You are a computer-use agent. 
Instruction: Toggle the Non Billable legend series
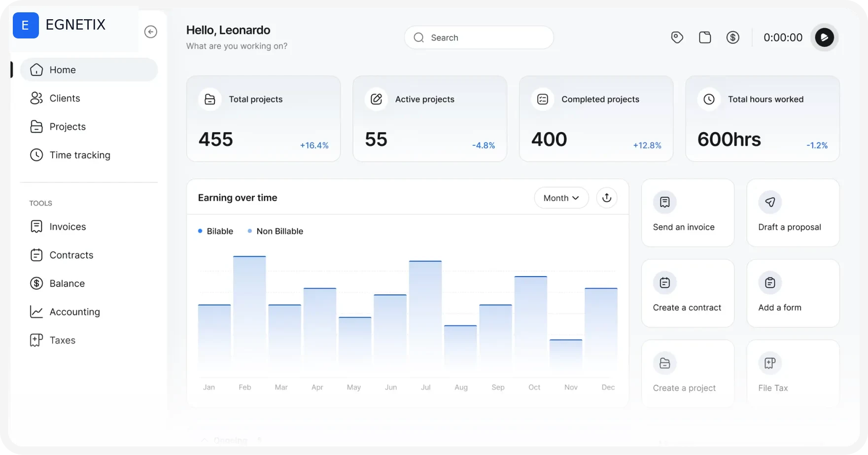[x=275, y=231]
